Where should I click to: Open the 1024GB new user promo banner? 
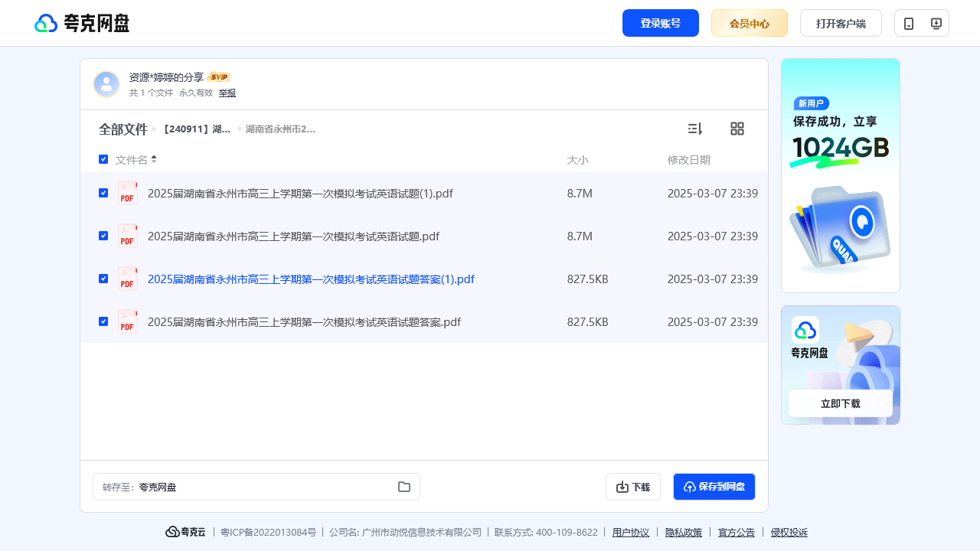click(x=841, y=175)
